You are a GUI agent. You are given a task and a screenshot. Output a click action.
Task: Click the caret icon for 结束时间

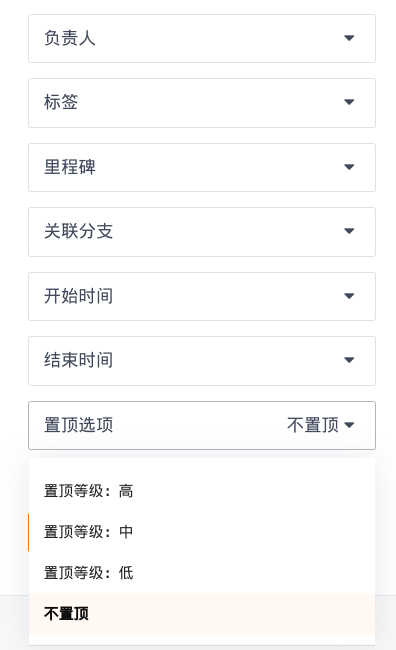tap(349, 360)
